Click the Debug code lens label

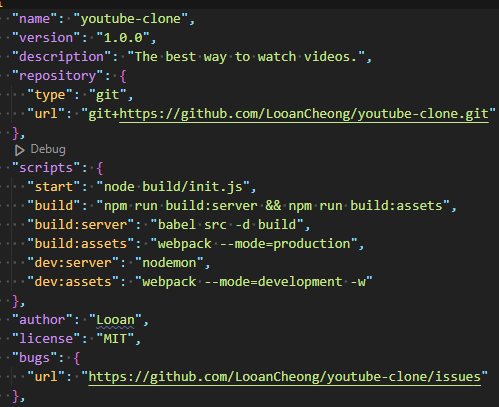tap(48, 149)
